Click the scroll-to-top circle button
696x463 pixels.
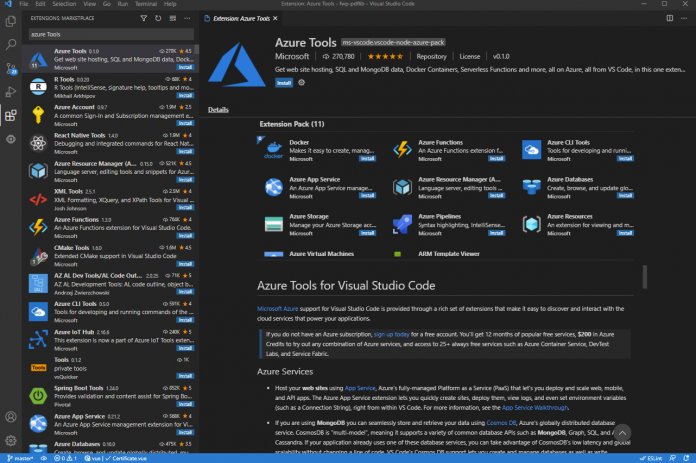pyautogui.click(x=622, y=433)
